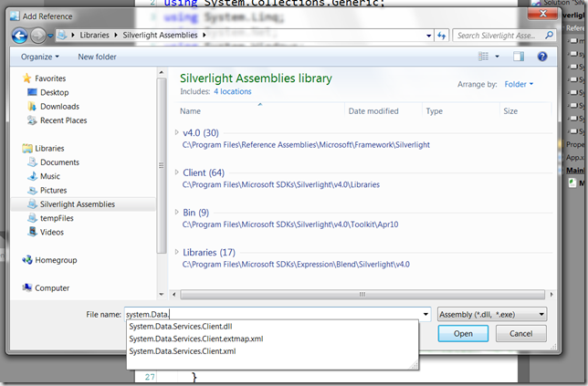Pick System.Data.Services.Client.xml suggestion
The width and height of the screenshot is (588, 386).
coord(183,351)
